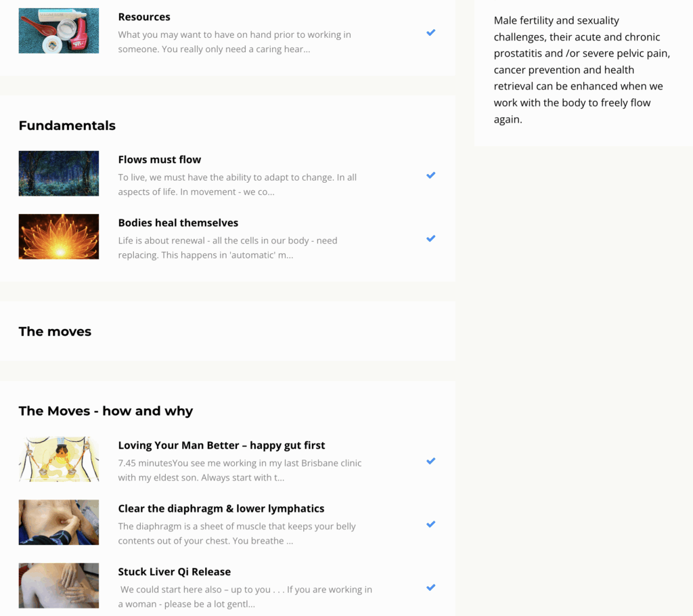Viewport: 693px width, 616px height.
Task: Click checkmark for Loving Your Man Better
Action: 430,461
